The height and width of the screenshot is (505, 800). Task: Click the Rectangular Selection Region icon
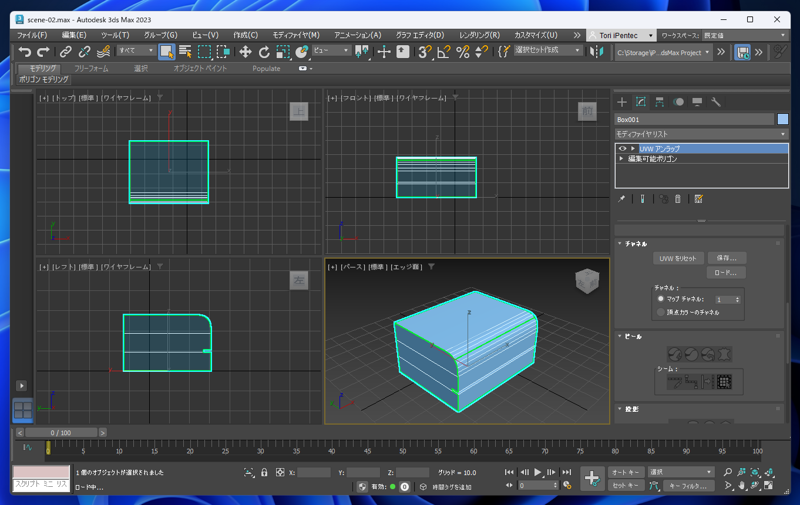204,52
